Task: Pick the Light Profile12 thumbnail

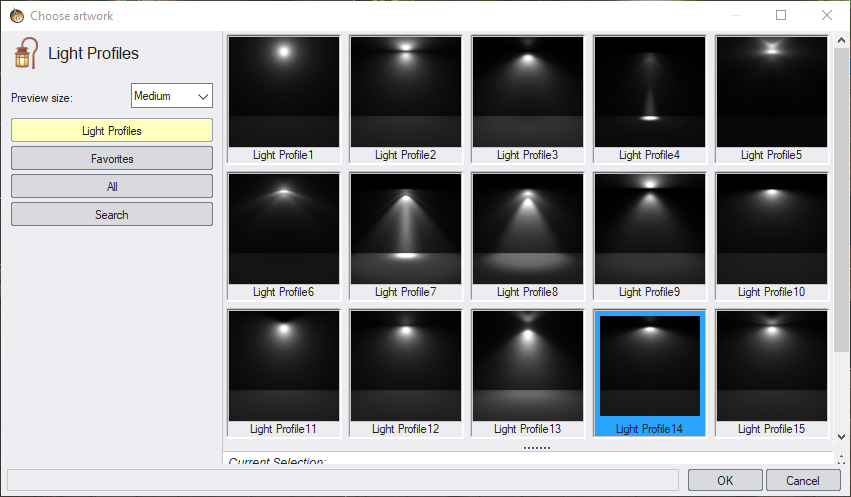Action: point(405,366)
